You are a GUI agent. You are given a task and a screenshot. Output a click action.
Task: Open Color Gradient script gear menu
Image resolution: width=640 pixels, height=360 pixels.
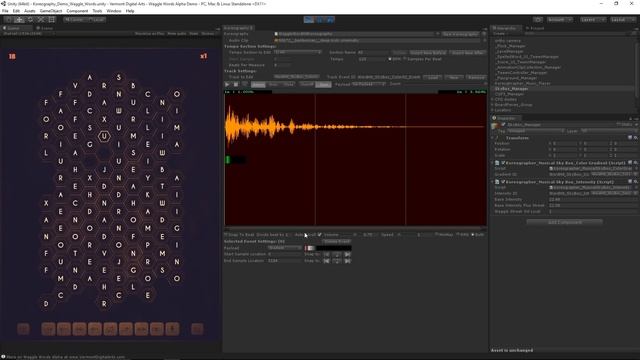(636, 163)
